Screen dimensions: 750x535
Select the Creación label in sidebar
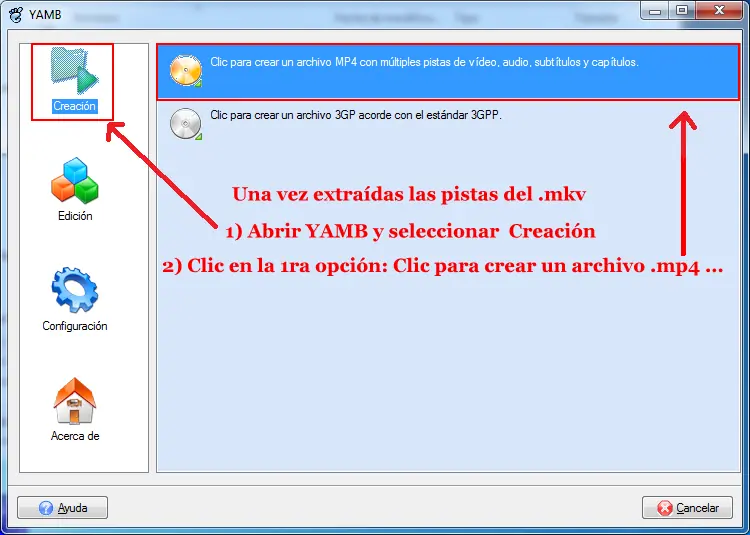(x=74, y=106)
